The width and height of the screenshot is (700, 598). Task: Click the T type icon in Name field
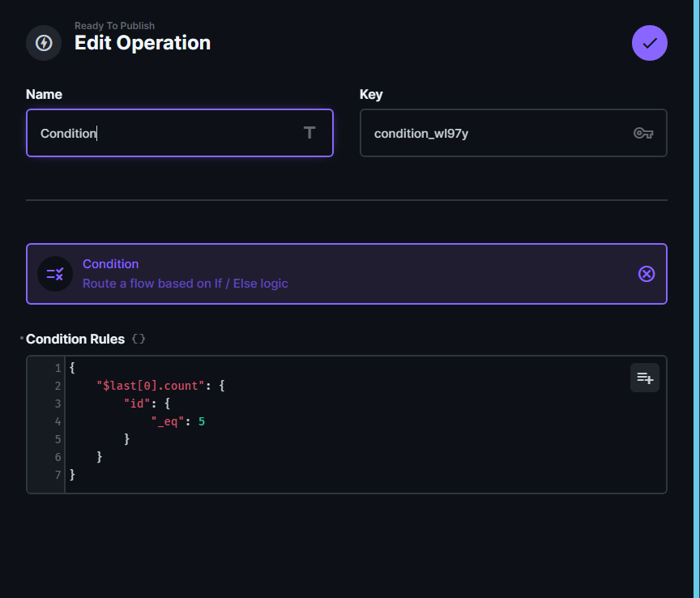click(309, 133)
